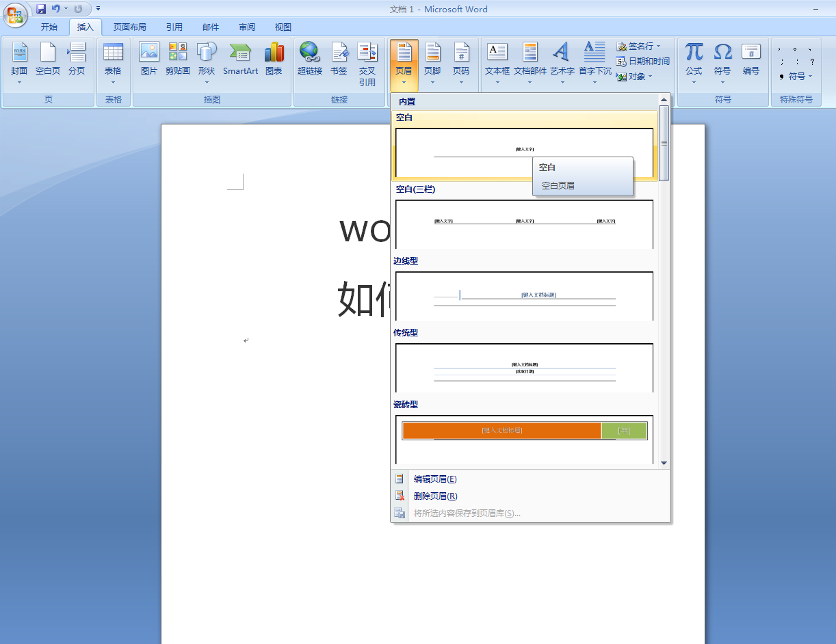The height and width of the screenshot is (644, 836).
Task: Click the header gallery scrollbar thumb
Action: tap(664, 143)
